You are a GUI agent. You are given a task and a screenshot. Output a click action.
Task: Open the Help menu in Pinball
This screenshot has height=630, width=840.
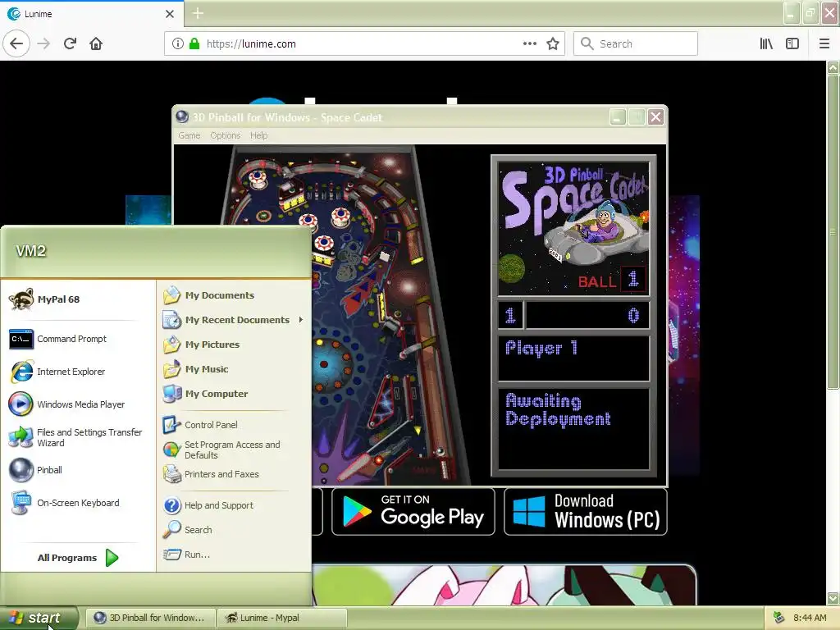click(258, 135)
